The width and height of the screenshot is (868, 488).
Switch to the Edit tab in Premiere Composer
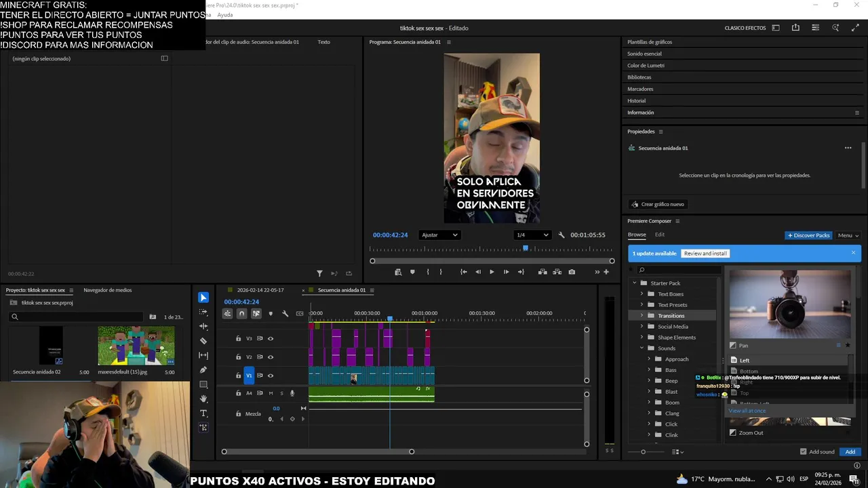click(x=660, y=235)
